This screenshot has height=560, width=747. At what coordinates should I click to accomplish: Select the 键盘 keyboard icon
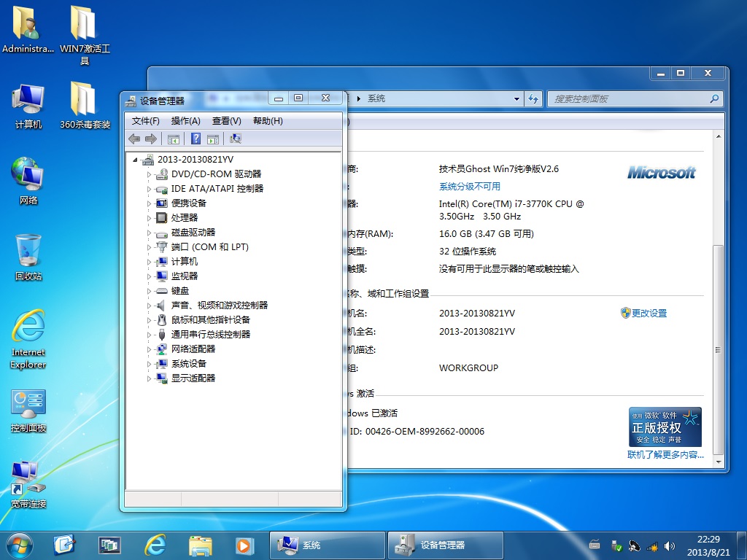tap(162, 291)
